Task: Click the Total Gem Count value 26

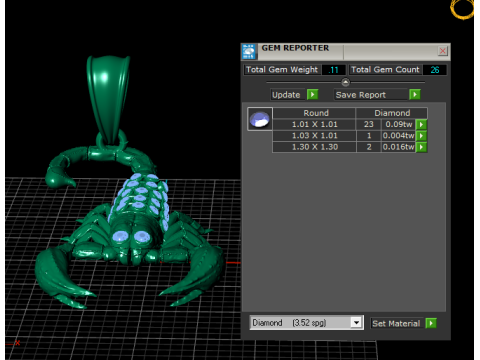Action: (435, 70)
